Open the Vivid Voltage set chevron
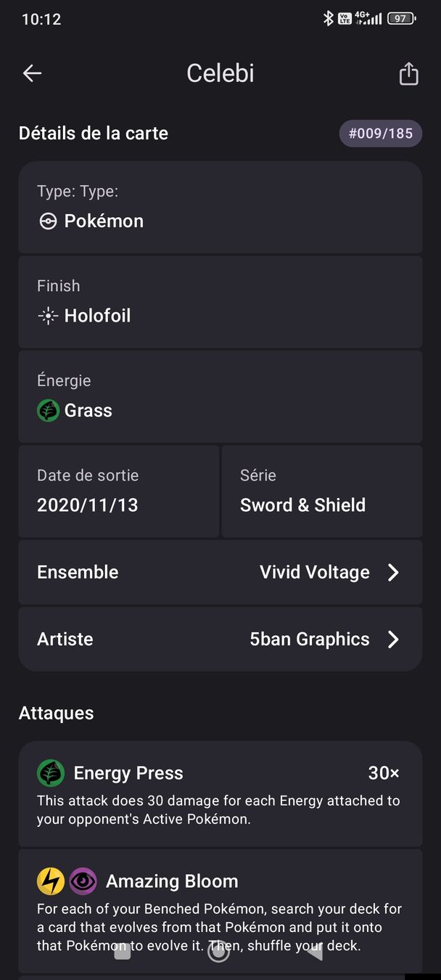Image resolution: width=441 pixels, height=980 pixels. pyautogui.click(x=393, y=573)
